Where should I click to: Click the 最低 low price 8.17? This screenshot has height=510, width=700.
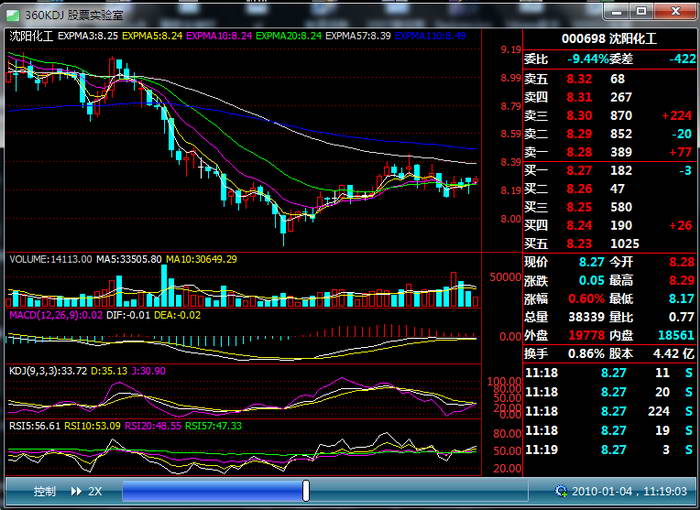(682, 299)
